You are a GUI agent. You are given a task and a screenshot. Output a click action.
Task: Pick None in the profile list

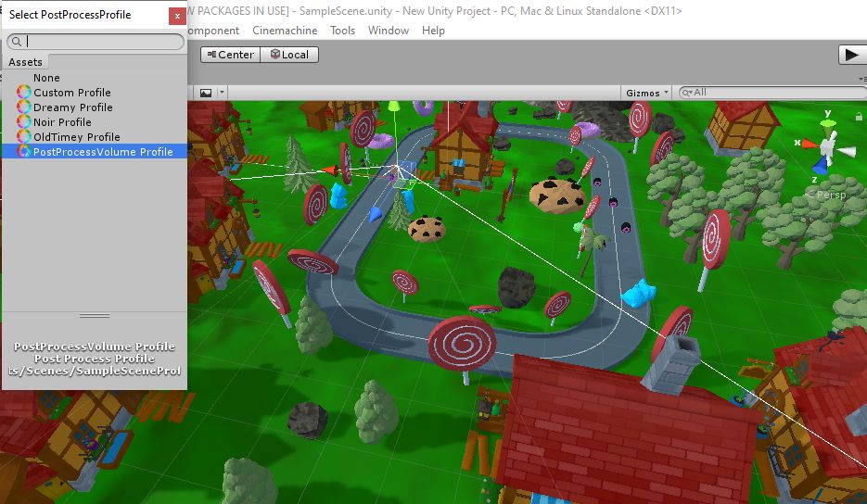46,78
